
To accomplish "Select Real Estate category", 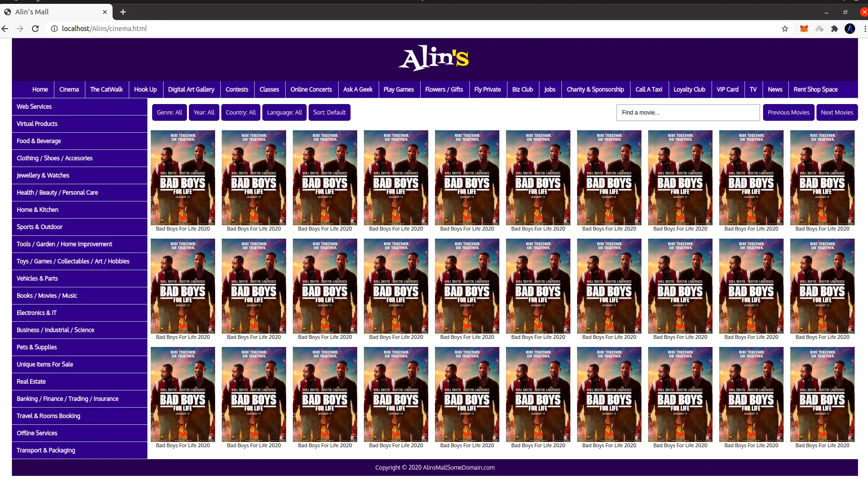I will [x=80, y=382].
